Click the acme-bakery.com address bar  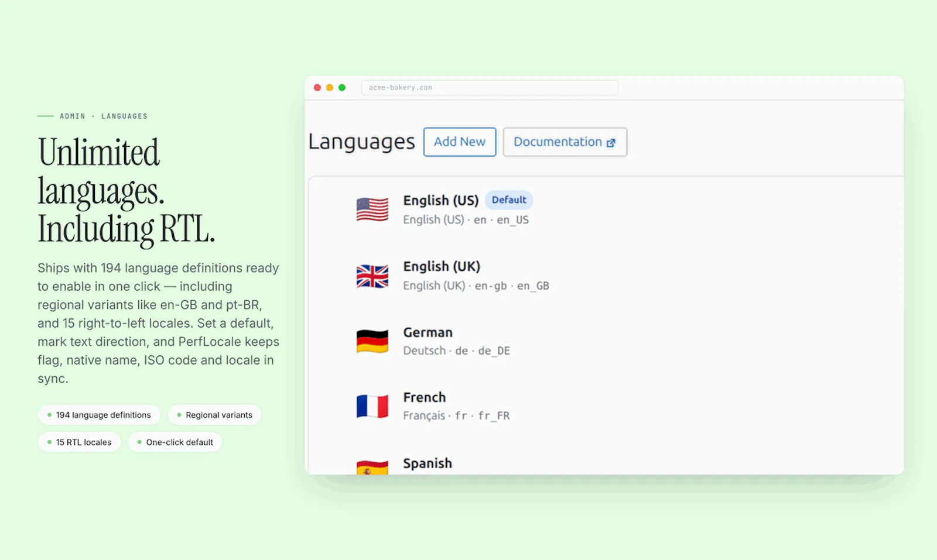click(490, 88)
